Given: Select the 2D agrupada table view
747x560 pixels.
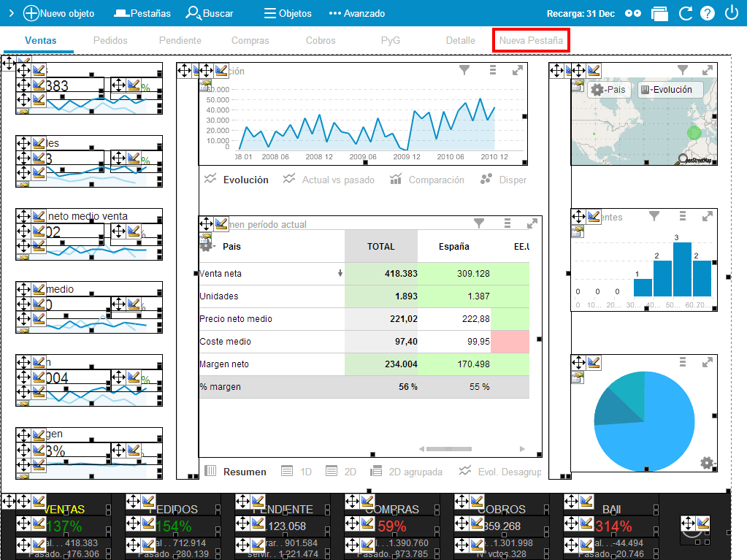Looking at the screenshot, I should 405,472.
